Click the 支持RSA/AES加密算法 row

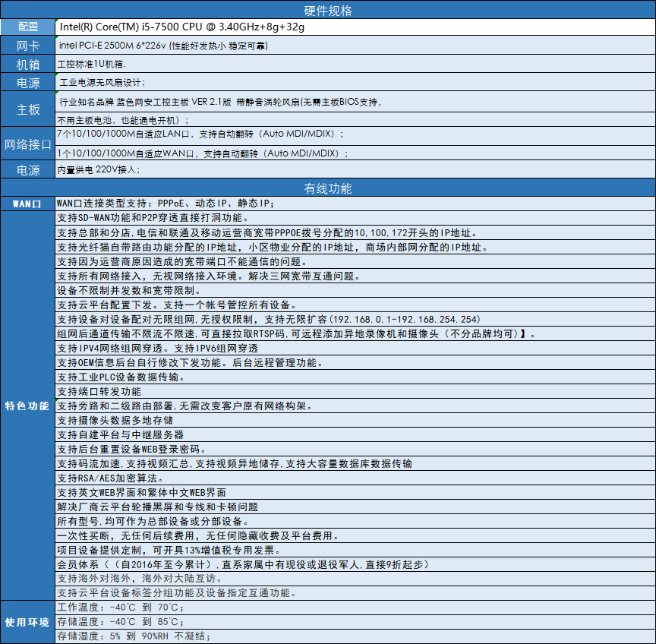tap(355, 478)
